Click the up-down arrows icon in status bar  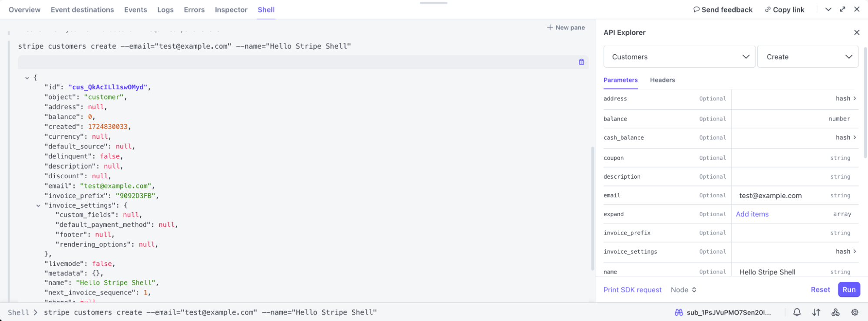click(x=816, y=312)
